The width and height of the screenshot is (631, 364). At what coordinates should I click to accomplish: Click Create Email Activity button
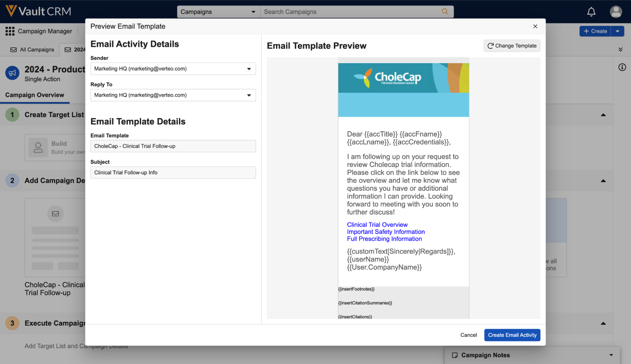[x=512, y=335]
